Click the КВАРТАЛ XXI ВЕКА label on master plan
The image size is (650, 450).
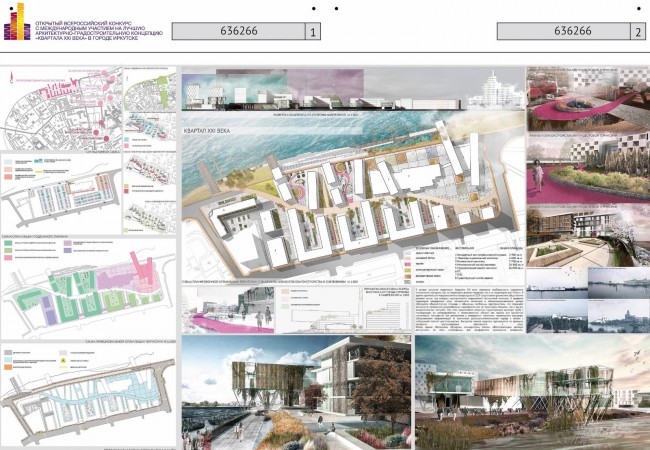pos(206,131)
